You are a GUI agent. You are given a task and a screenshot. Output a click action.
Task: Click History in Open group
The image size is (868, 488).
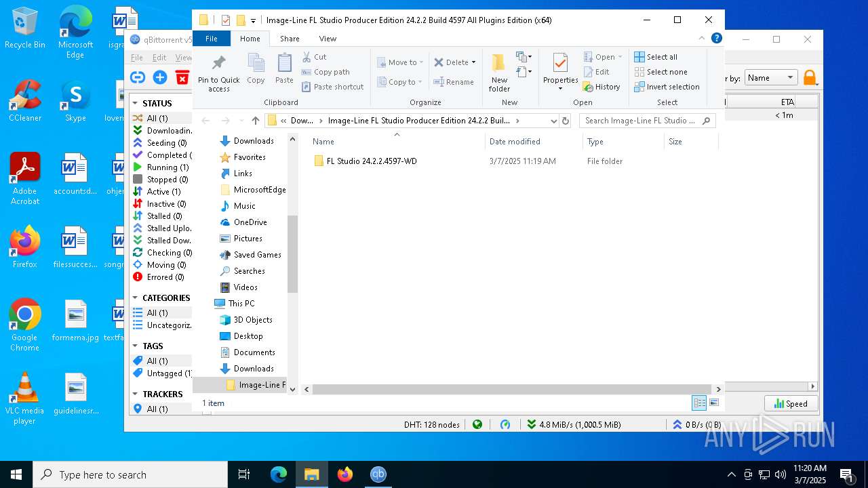(601, 87)
